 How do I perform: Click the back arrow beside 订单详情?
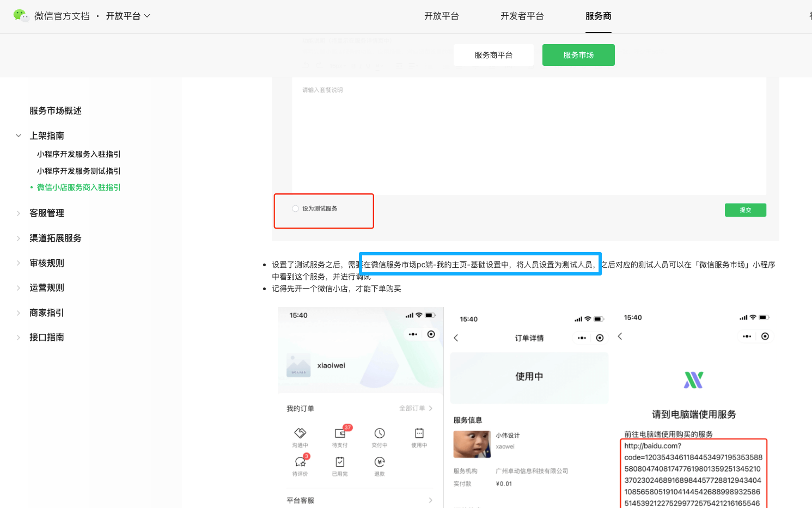[x=456, y=338]
